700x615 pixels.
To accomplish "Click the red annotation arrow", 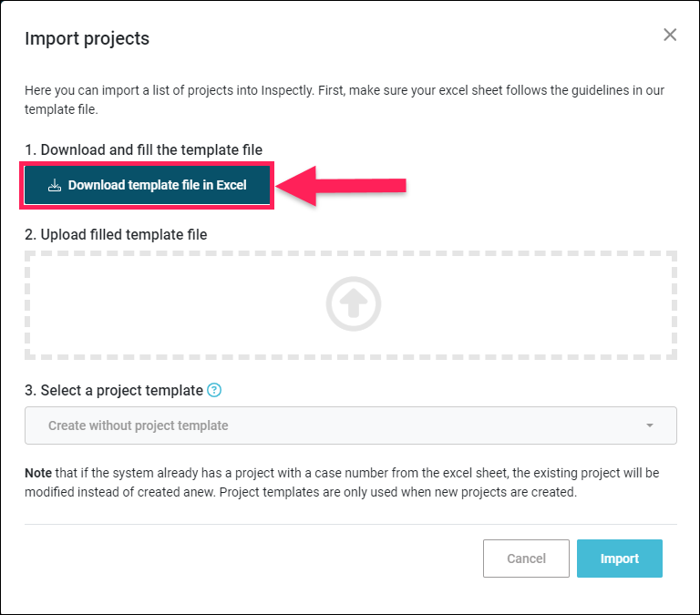I will 341,186.
